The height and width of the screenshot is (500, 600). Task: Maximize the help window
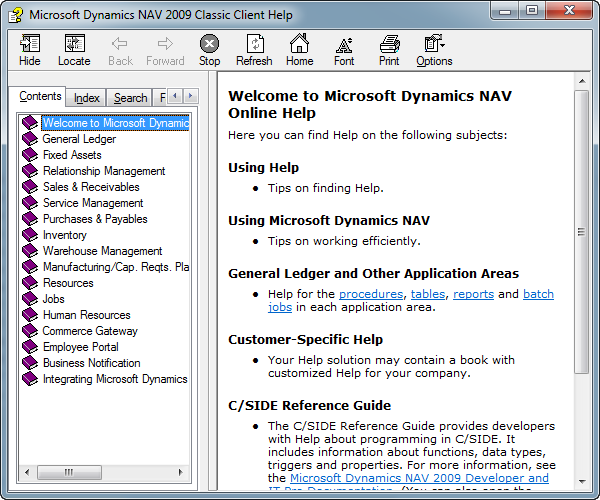click(532, 10)
